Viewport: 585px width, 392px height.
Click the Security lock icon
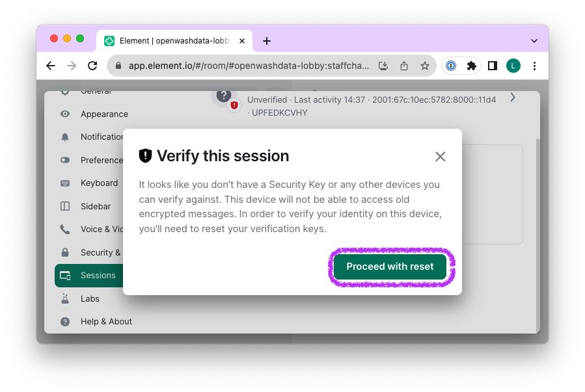[x=65, y=252]
